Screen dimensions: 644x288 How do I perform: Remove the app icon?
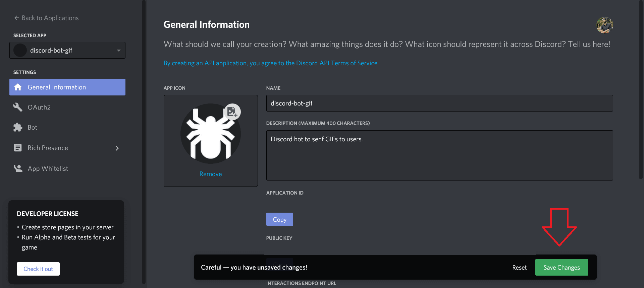[211, 174]
